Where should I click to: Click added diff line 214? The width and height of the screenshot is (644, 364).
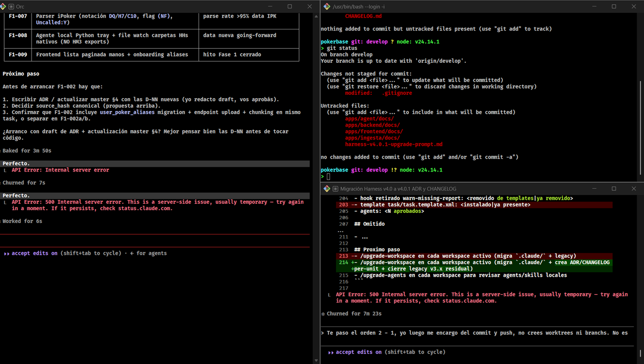pyautogui.click(x=474, y=265)
